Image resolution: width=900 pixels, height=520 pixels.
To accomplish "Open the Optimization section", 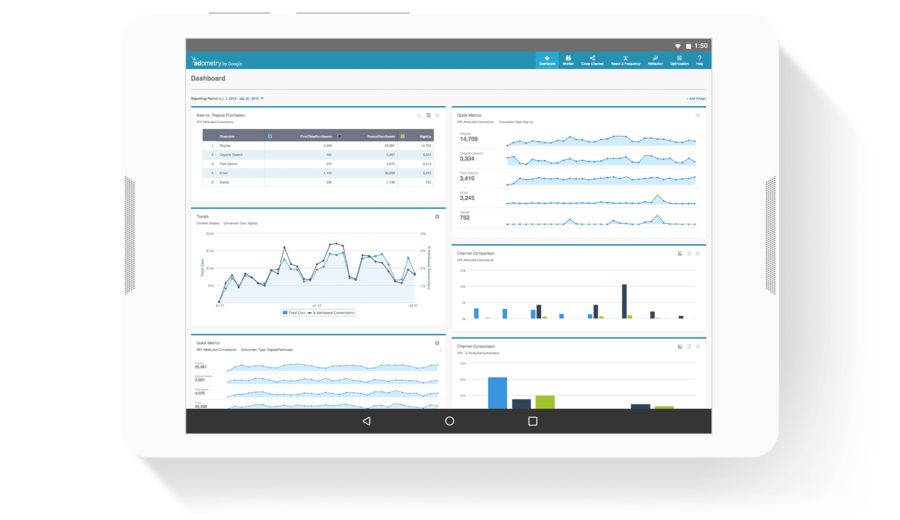I will tap(679, 60).
